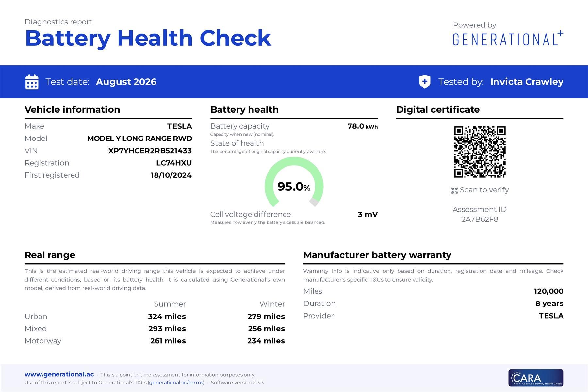Select the Battery Health Check title

[x=148, y=39]
